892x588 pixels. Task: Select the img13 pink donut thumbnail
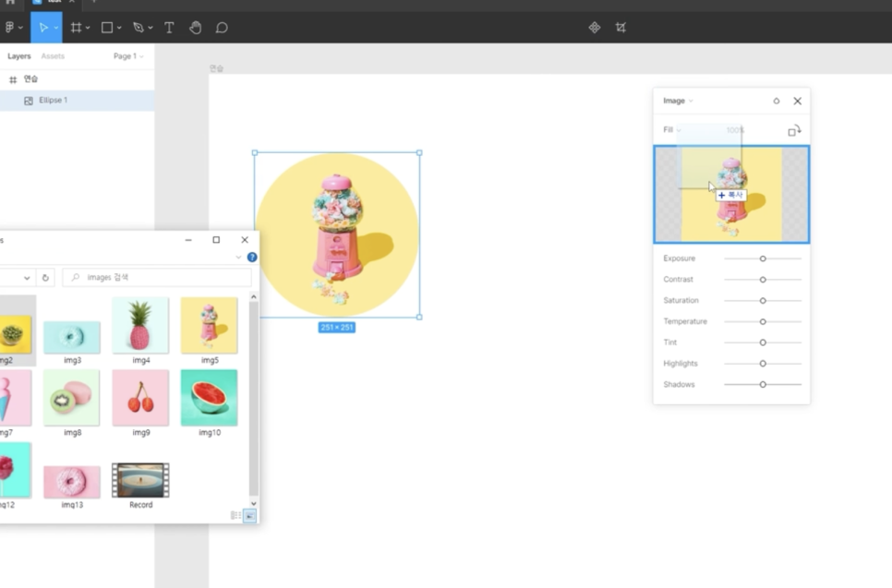(x=72, y=482)
